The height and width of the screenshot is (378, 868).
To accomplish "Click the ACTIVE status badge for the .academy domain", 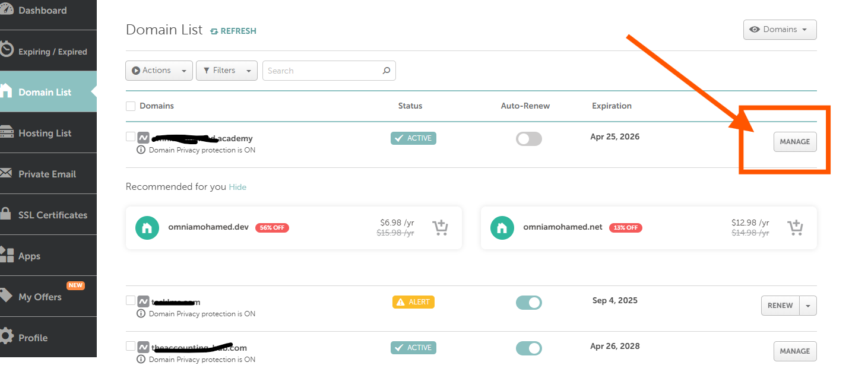I will coord(413,138).
